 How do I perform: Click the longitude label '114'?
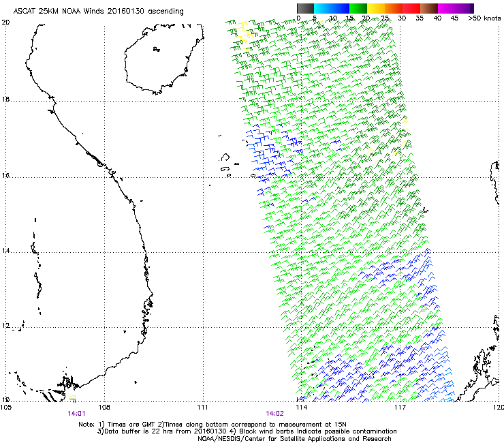301,408
